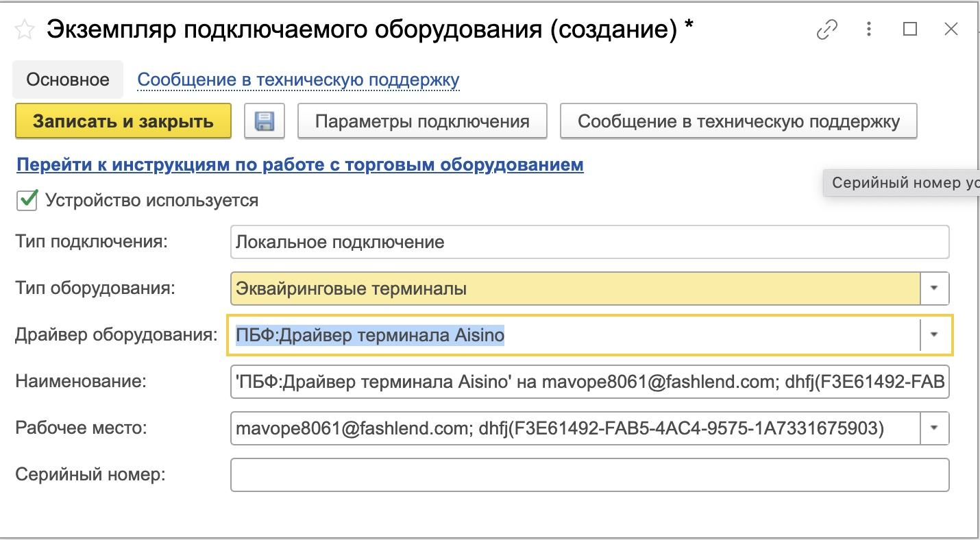
Task: Click Тип подключения field
Action: tap(589, 242)
